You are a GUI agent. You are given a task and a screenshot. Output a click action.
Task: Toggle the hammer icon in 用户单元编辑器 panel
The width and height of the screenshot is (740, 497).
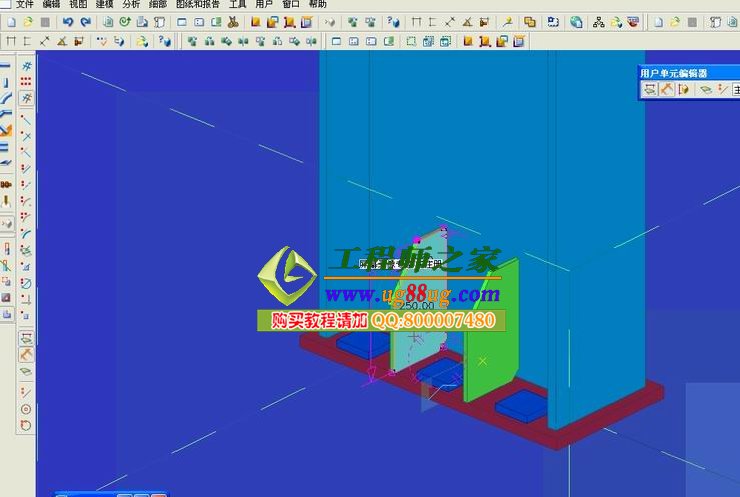click(666, 89)
